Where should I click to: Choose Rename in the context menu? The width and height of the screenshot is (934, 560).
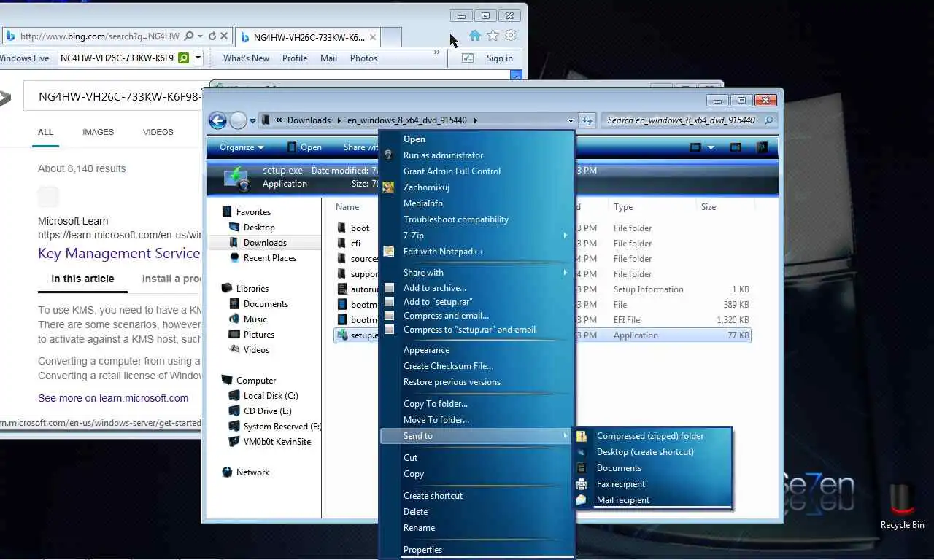[x=419, y=528]
